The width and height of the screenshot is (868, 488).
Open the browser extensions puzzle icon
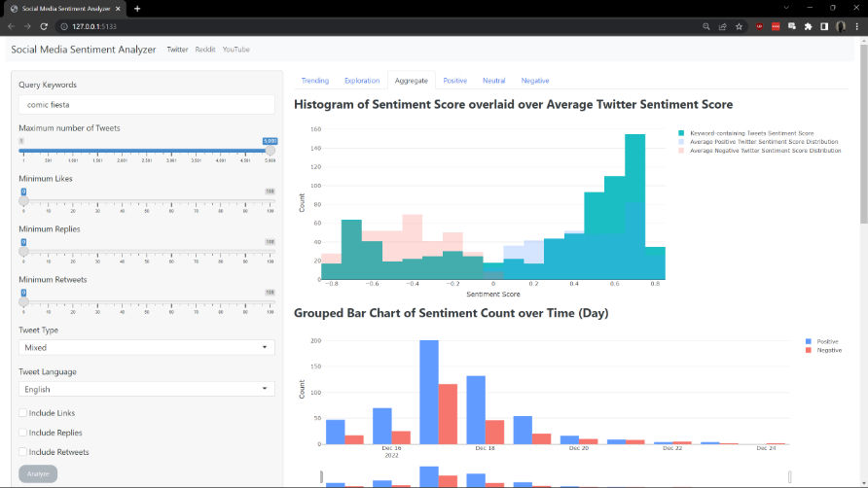[807, 26]
